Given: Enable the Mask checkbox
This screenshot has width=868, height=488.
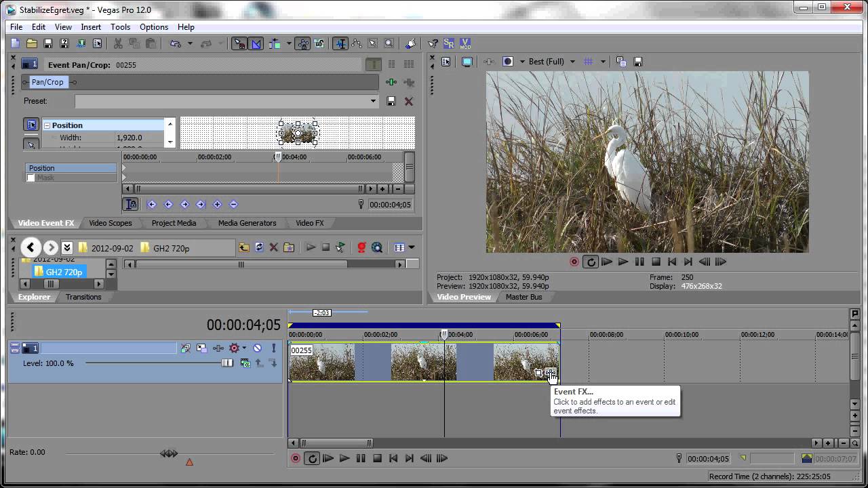Looking at the screenshot, I should [x=31, y=178].
